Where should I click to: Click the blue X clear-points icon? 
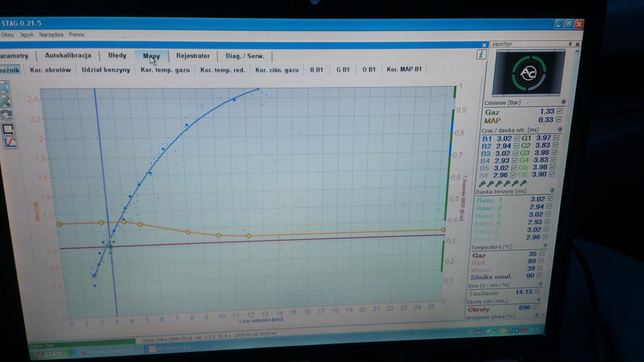(x=4, y=87)
